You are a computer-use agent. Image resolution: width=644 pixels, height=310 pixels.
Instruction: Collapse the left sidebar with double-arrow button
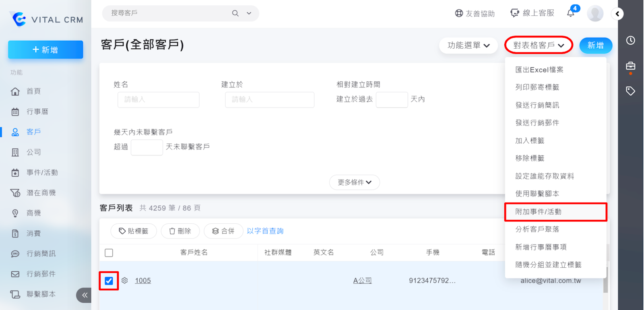(x=84, y=295)
